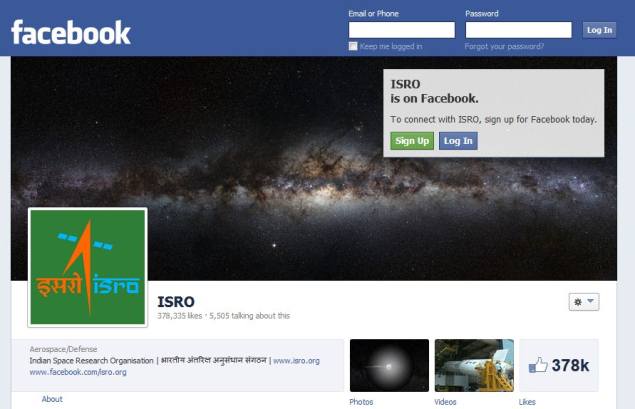Open the Videos thumbnail image
This screenshot has height=409, width=635.
coord(474,365)
